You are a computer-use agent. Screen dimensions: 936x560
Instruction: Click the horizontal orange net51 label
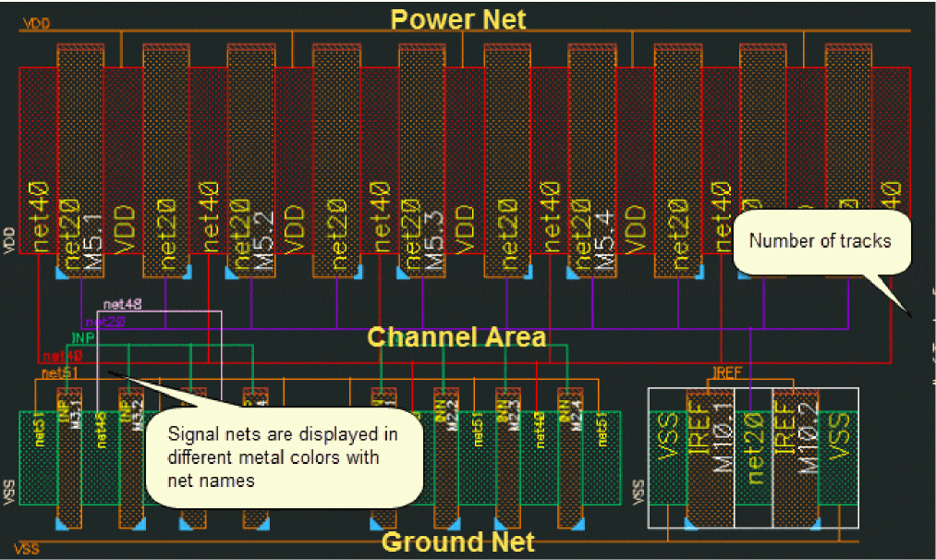(60, 373)
